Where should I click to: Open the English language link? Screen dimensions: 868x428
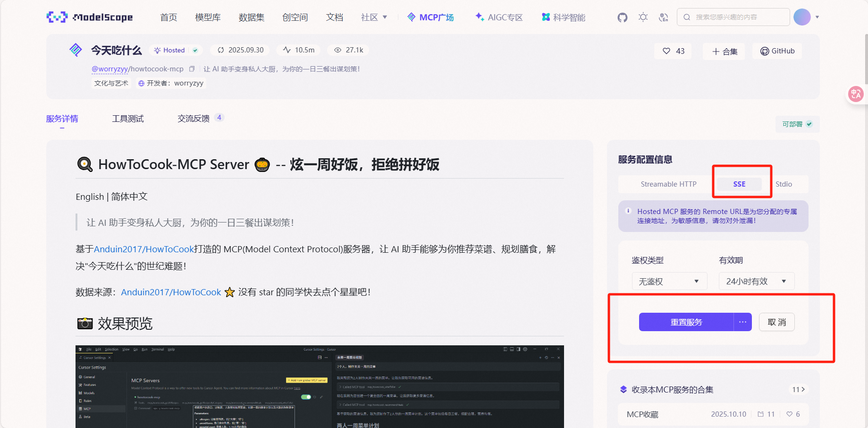(x=90, y=197)
